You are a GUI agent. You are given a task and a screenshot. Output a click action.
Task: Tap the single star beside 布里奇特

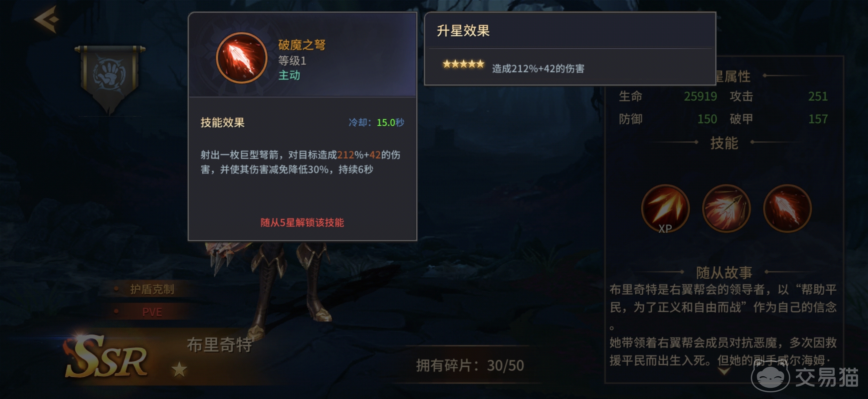click(179, 369)
